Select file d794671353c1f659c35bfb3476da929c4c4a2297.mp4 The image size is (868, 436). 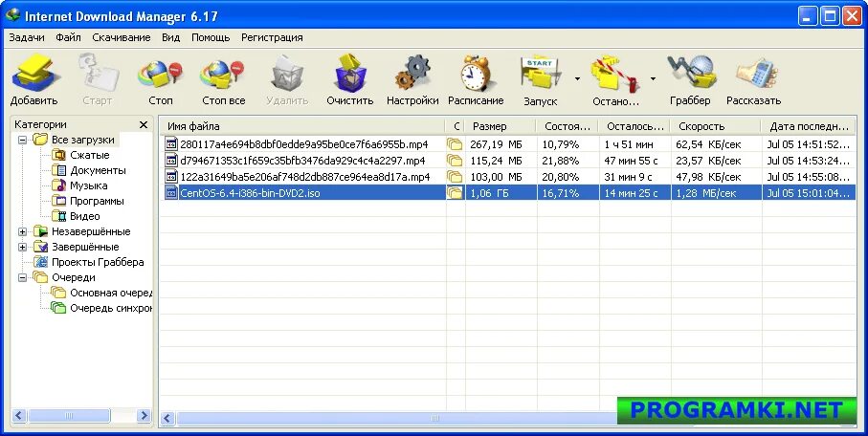coord(302,161)
